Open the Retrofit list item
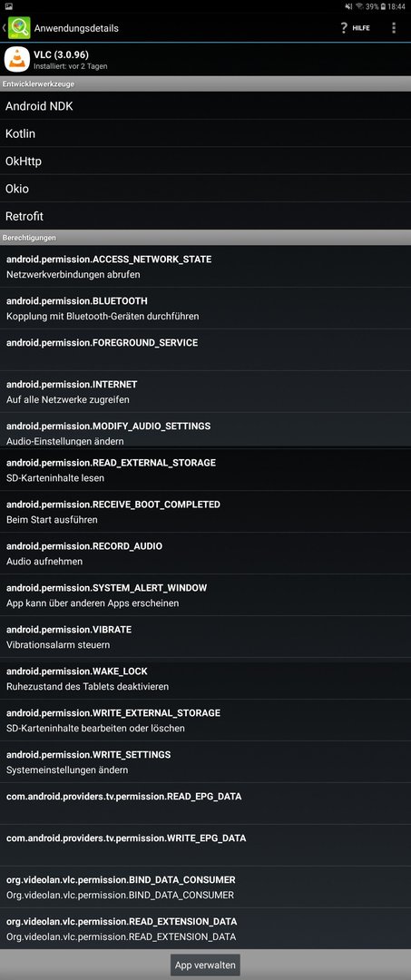Image resolution: width=411 pixels, height=980 pixels. (205, 216)
